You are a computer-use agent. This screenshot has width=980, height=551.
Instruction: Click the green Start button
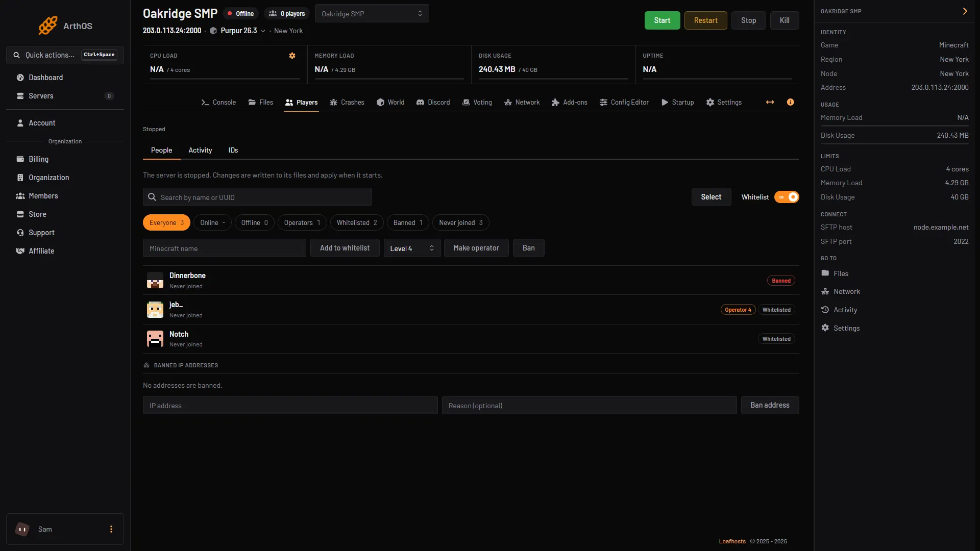pos(662,20)
